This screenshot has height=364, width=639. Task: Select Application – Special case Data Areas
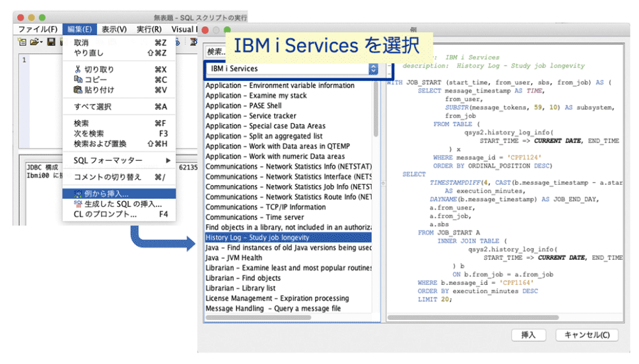288,126
